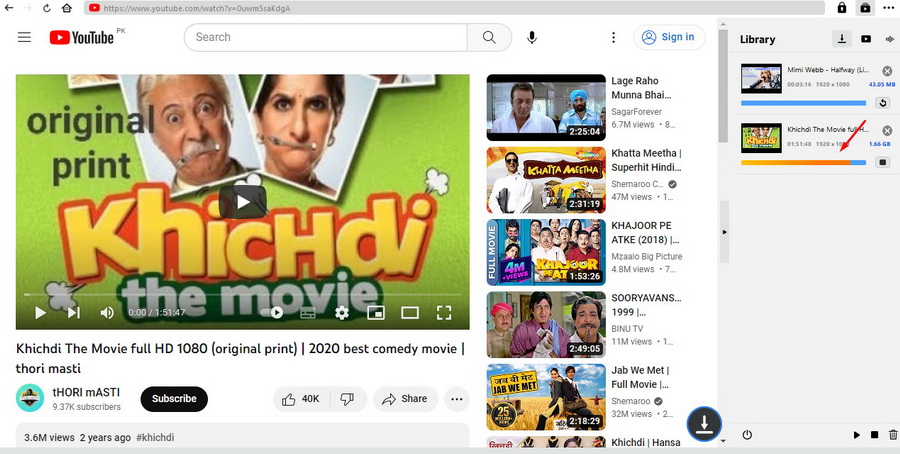
Task: Reload the page
Action: click(47, 8)
